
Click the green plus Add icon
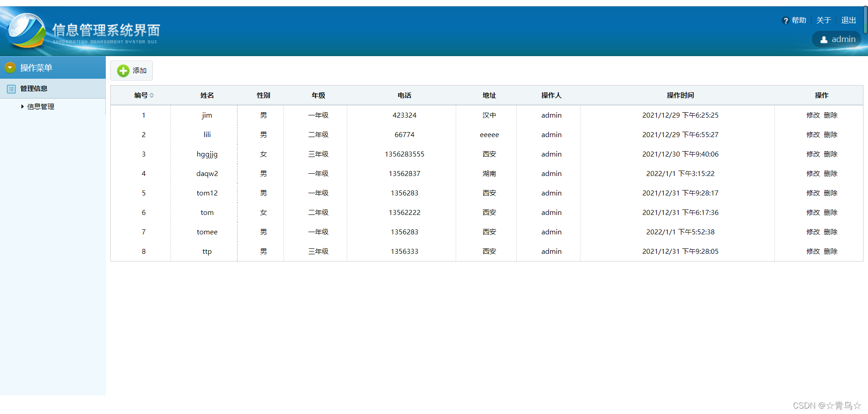[123, 71]
